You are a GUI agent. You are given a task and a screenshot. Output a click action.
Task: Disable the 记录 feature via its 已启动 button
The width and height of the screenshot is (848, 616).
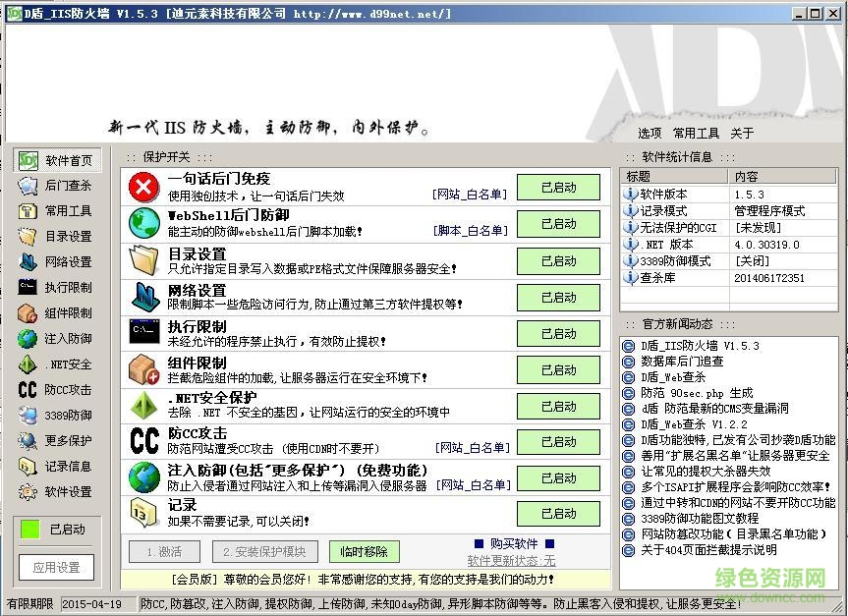pyautogui.click(x=558, y=513)
